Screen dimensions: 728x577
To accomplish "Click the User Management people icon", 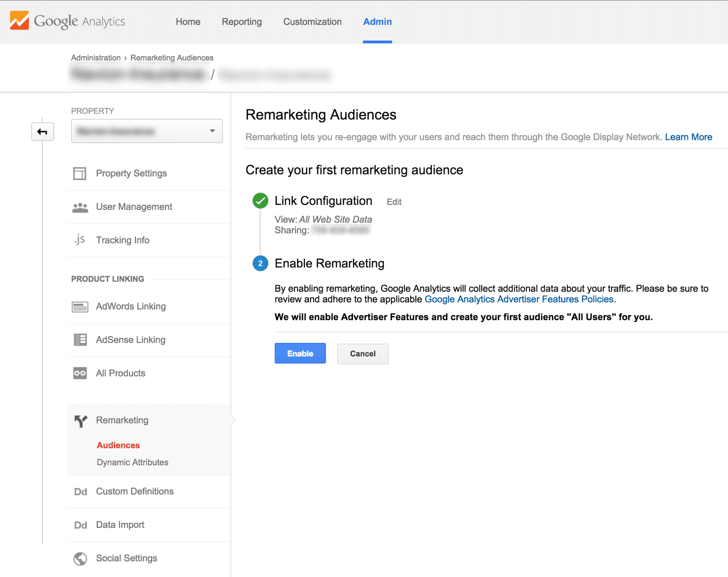I will tap(80, 207).
